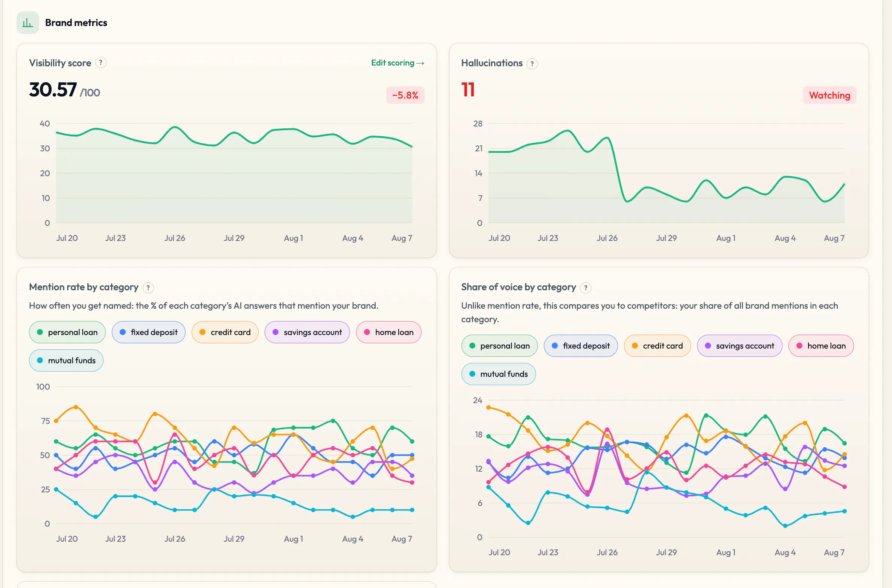The width and height of the screenshot is (892, 588).
Task: Hide personal loan in Share of voice legend
Action: pos(499,346)
